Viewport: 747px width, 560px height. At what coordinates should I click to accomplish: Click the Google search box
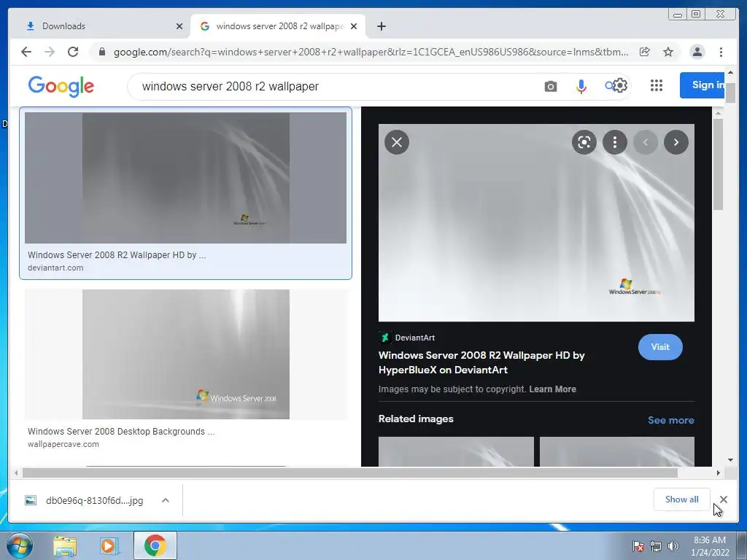333,86
